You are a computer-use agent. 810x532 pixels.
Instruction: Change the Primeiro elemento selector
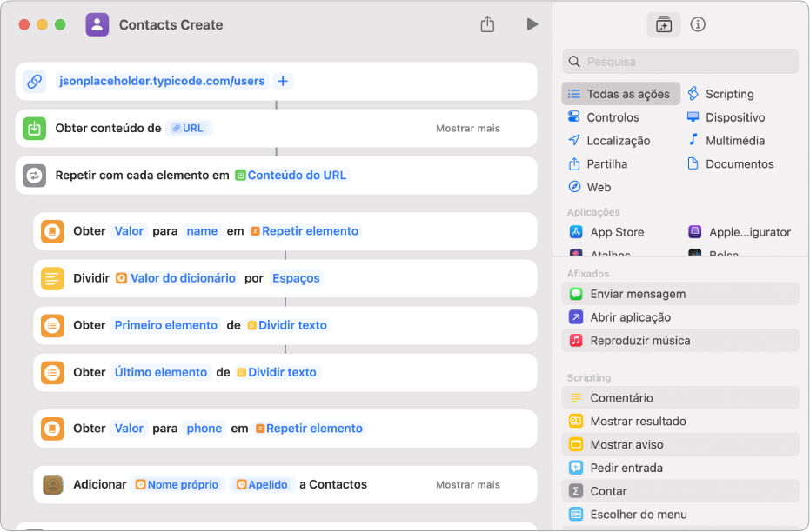pyautogui.click(x=166, y=325)
